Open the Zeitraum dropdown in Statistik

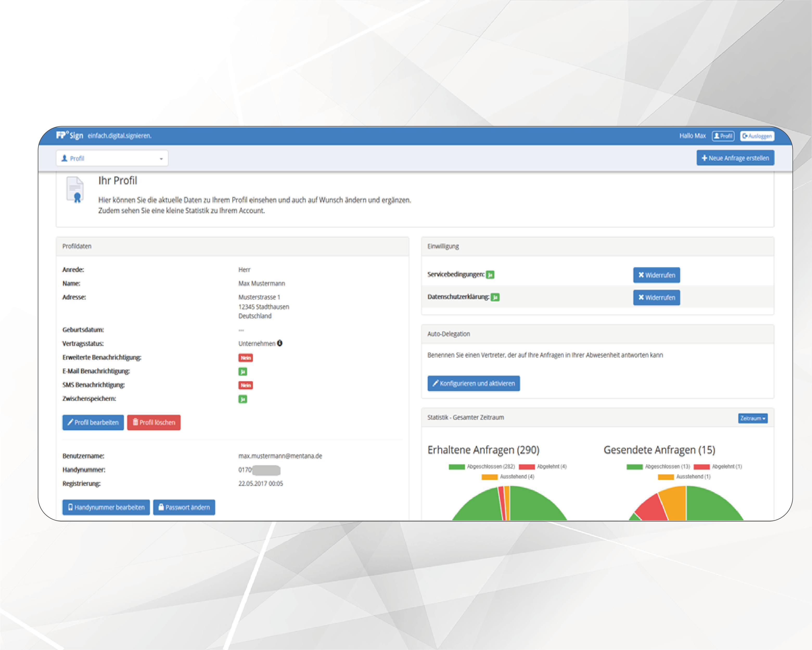[752, 419]
